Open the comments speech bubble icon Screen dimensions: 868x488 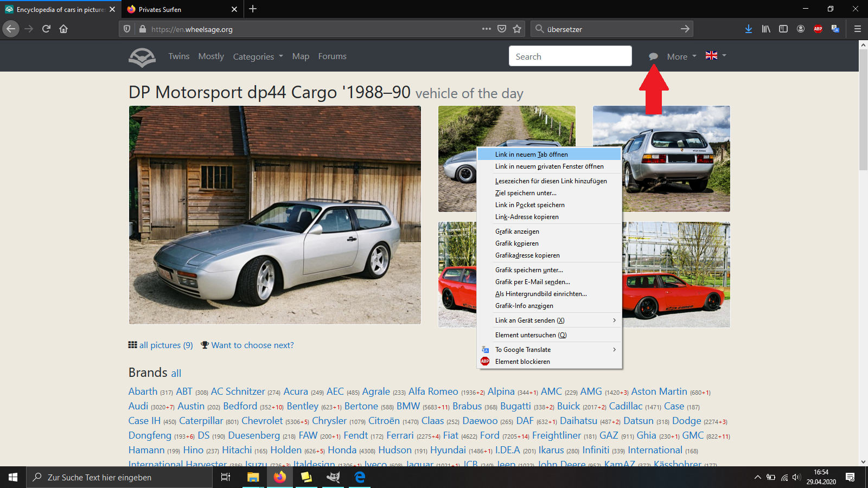tap(653, 56)
